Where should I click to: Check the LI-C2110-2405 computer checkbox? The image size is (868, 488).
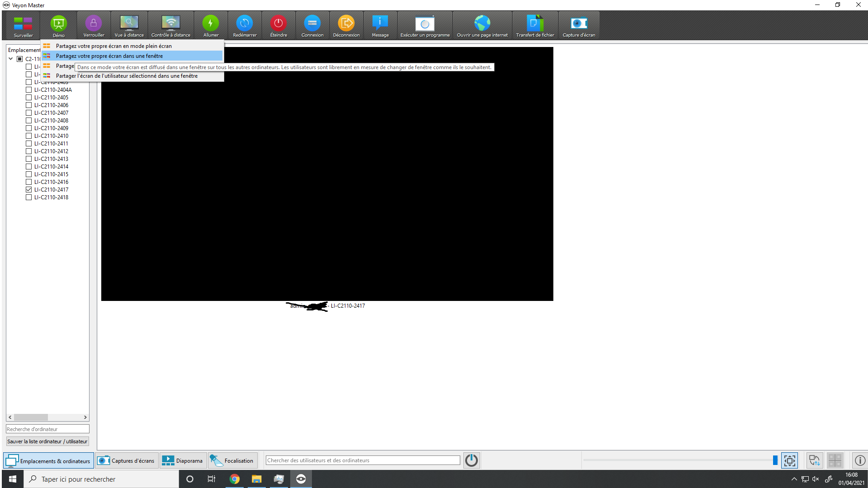28,98
